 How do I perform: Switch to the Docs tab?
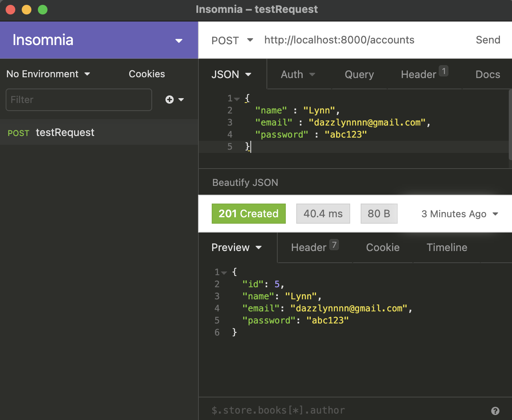488,74
